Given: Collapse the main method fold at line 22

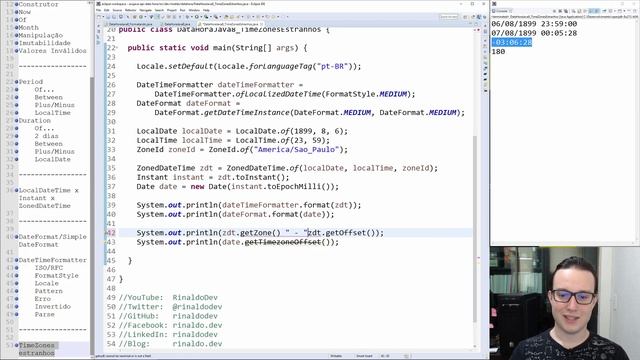Looking at the screenshot, I should click(117, 48).
